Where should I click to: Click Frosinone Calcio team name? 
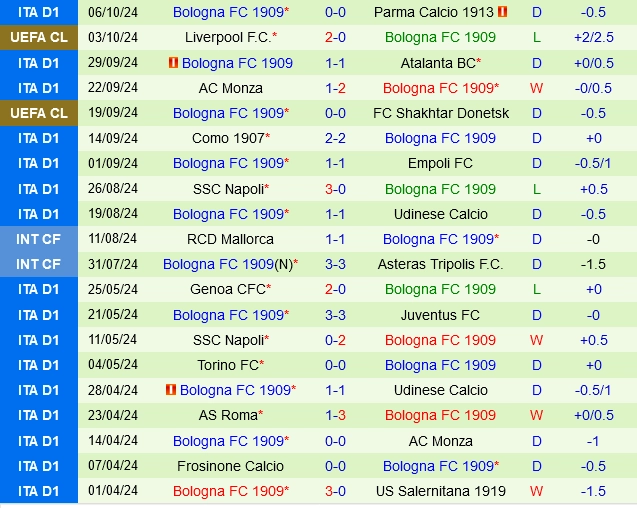(x=230, y=466)
